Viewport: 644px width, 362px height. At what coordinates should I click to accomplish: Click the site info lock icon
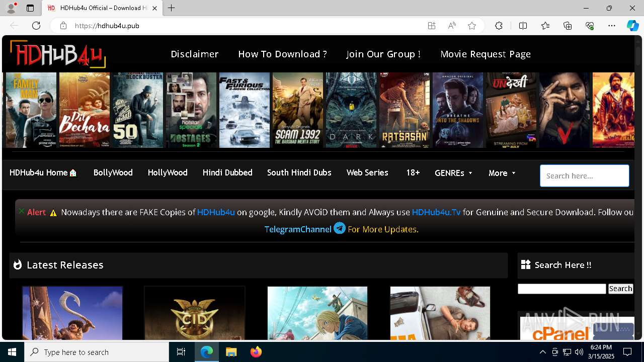point(63,26)
